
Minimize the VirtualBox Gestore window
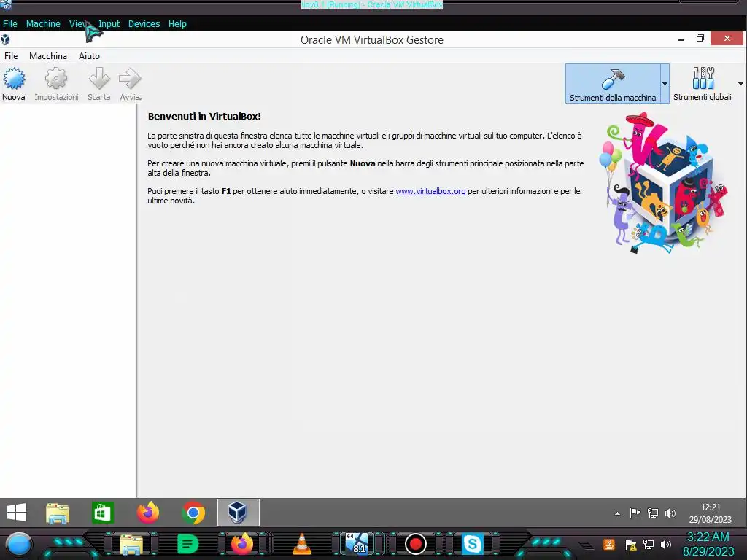681,39
